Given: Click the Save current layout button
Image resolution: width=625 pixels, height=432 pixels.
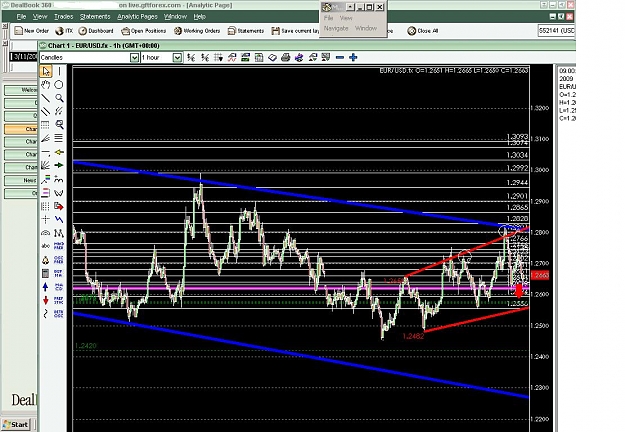Looking at the screenshot, I should (295, 31).
